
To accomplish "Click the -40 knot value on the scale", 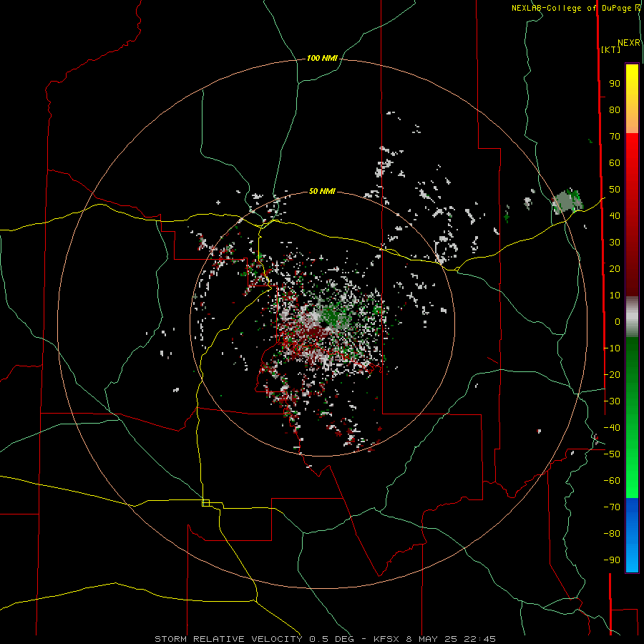I will [612, 428].
